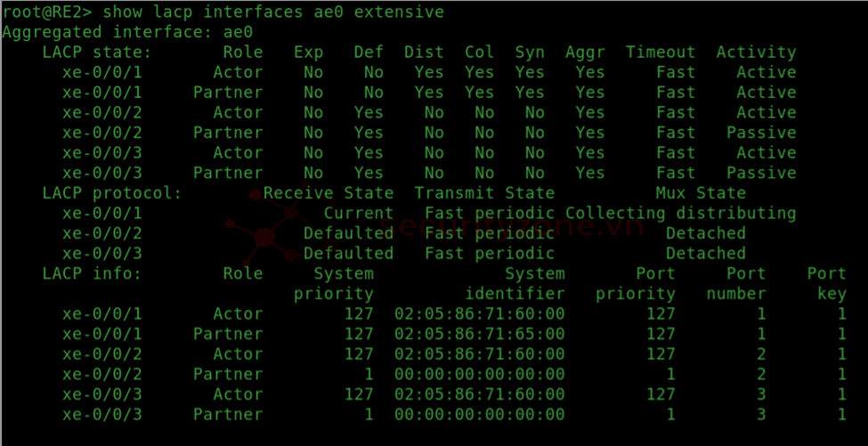Click the first 'Defaulted' receive state
The image size is (868, 446).
coord(348,233)
